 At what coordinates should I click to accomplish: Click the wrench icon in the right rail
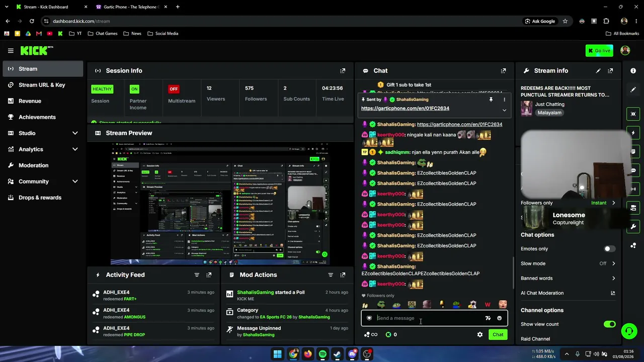[x=633, y=226]
